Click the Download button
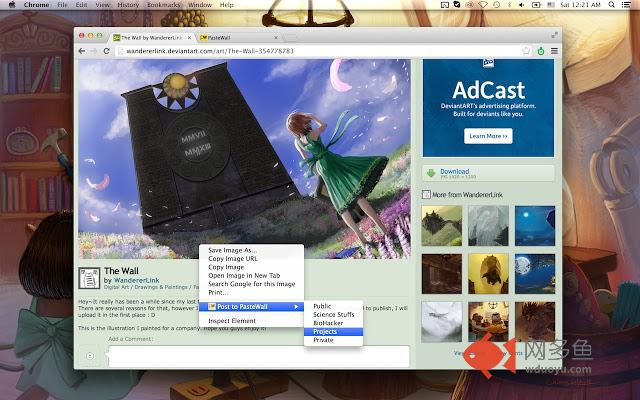Screen dimensions: 640x400 [489, 173]
